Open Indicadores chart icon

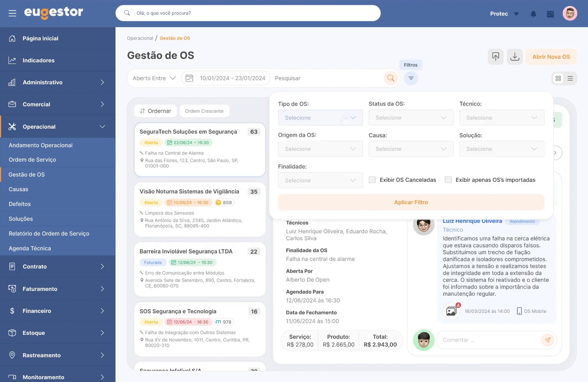click(x=12, y=60)
